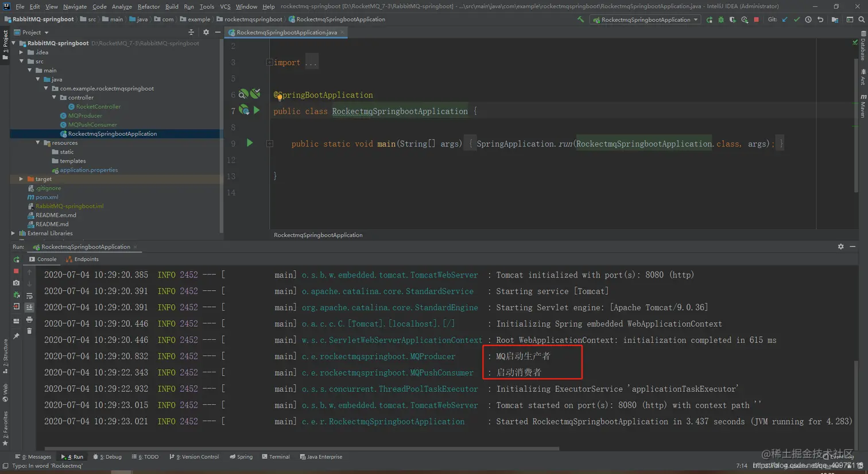The image size is (868, 474).
Task: Click the Debug bug icon in the top toolbar
Action: pos(721,20)
